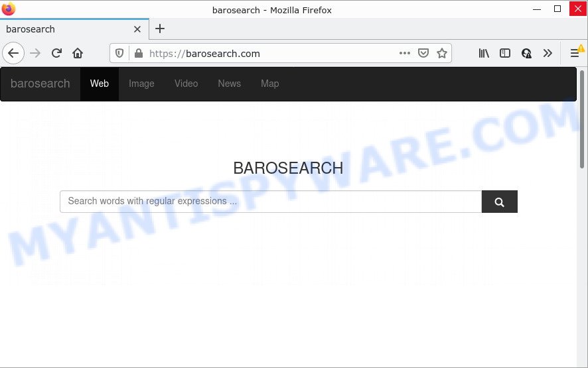Screen dimensions: 588x368
Task: Click the vertical page scrollbar
Action: click(581, 119)
